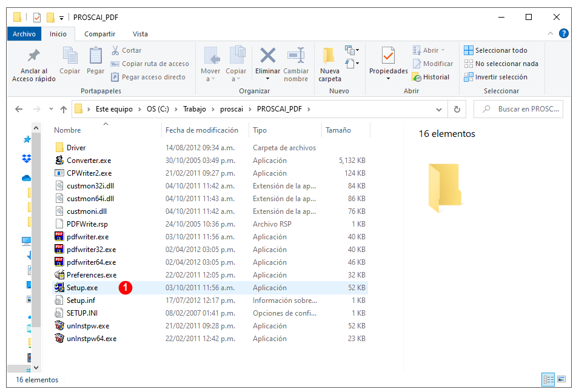Click the Cambiar nombre icon
The width and height of the screenshot is (576, 392).
(x=296, y=55)
